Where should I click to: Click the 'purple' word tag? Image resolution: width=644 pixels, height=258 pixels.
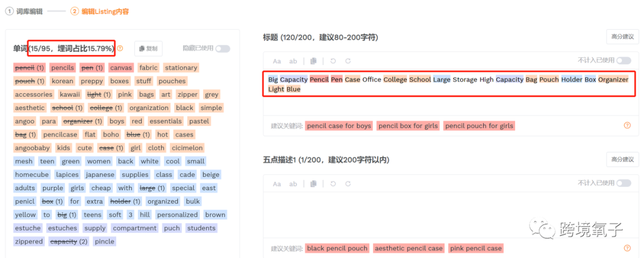point(53,188)
